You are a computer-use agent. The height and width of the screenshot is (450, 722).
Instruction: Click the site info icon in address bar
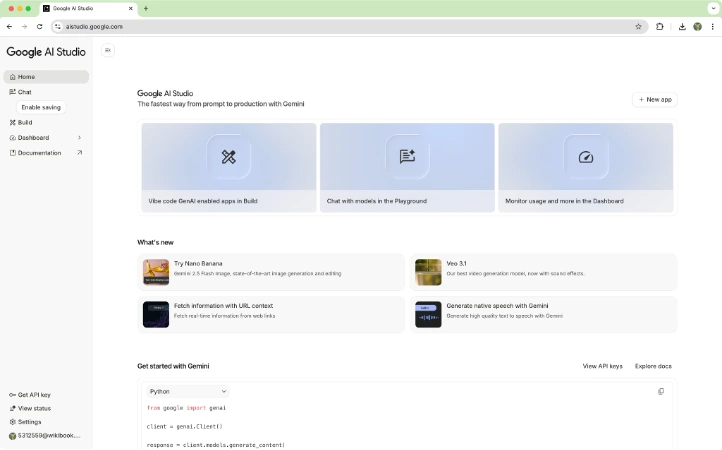(58, 27)
